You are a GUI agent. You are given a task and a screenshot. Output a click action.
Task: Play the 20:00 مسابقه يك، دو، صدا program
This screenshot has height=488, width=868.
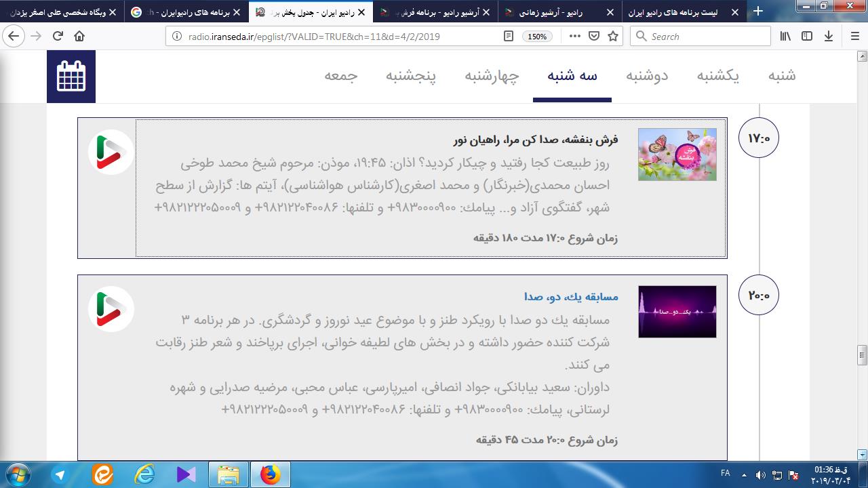(x=111, y=309)
